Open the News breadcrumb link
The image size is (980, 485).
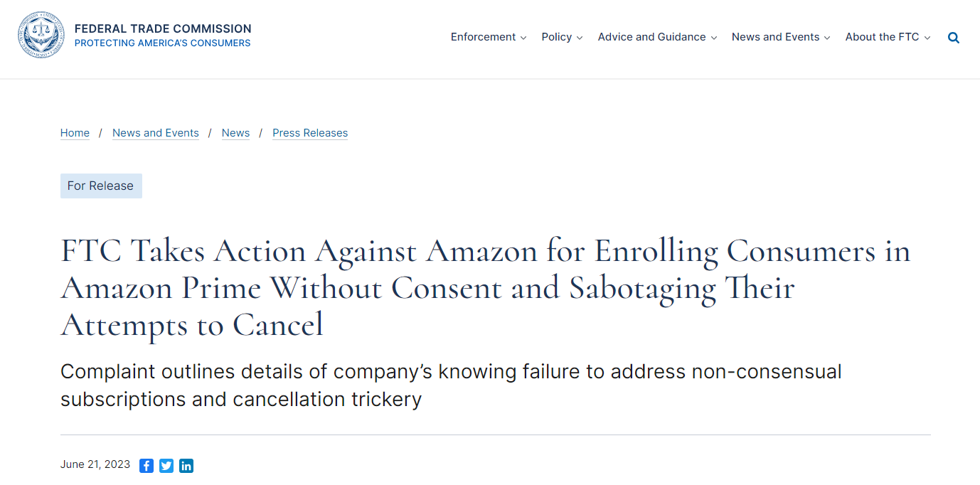point(235,133)
